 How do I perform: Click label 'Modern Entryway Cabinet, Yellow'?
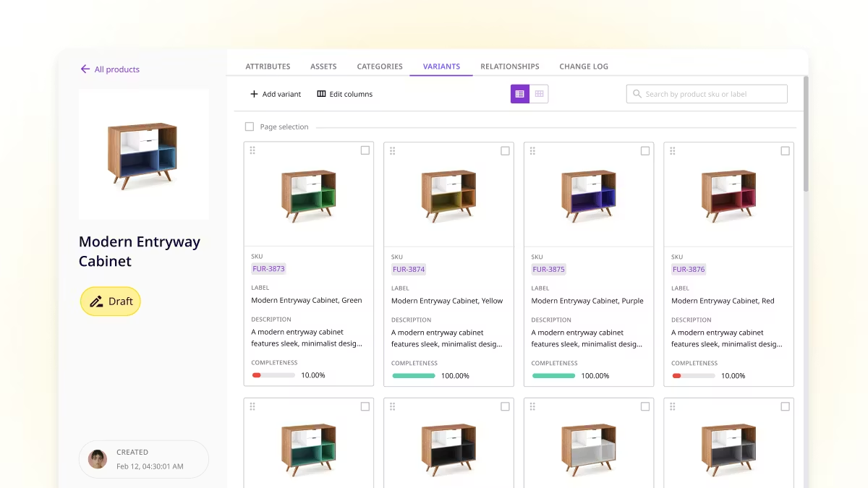tap(447, 301)
